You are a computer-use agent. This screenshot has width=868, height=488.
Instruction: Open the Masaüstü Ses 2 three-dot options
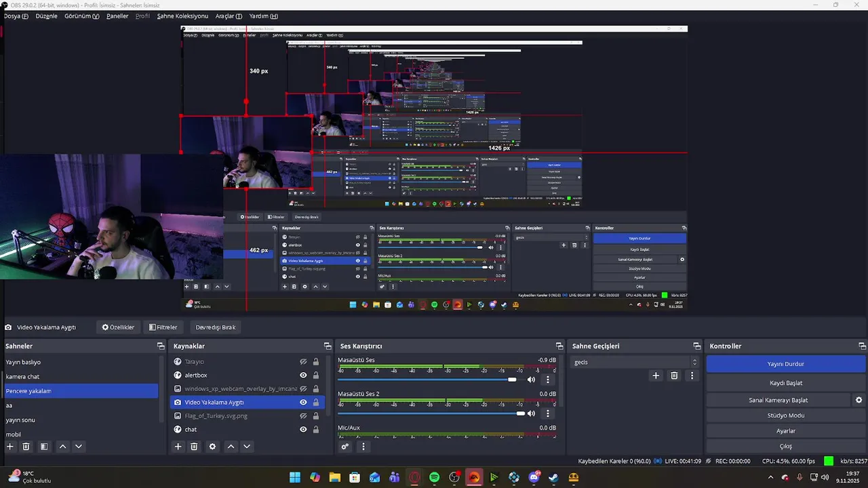tap(548, 413)
